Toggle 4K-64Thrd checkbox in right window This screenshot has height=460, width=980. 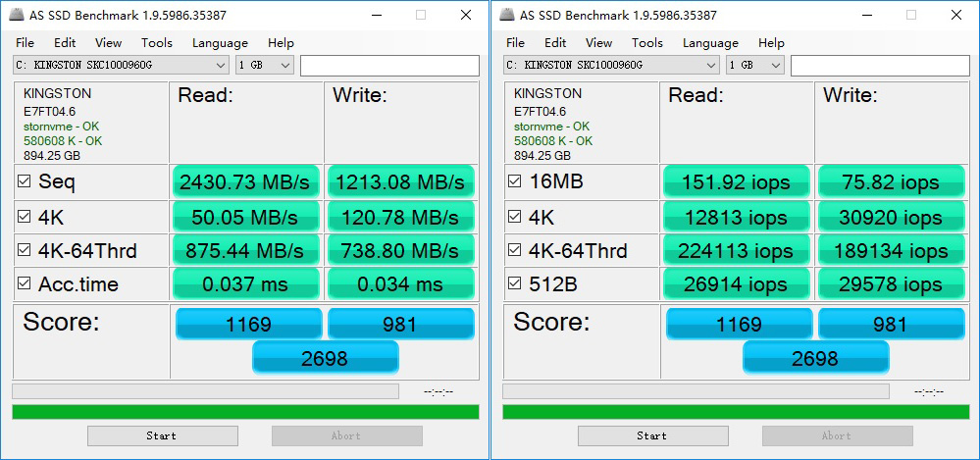[515, 250]
